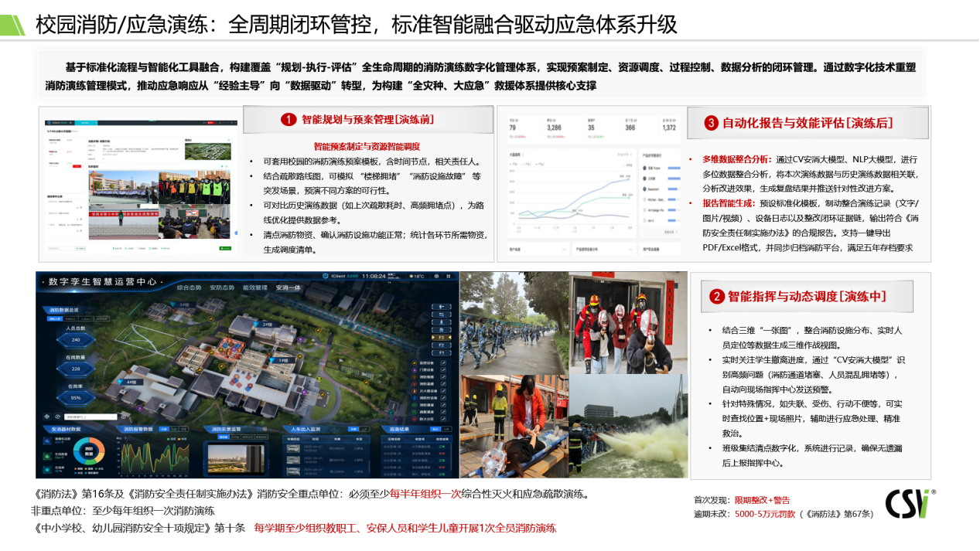Toggle the 监控设备 layer checkbox
The height and width of the screenshot is (551, 980).
[442, 362]
